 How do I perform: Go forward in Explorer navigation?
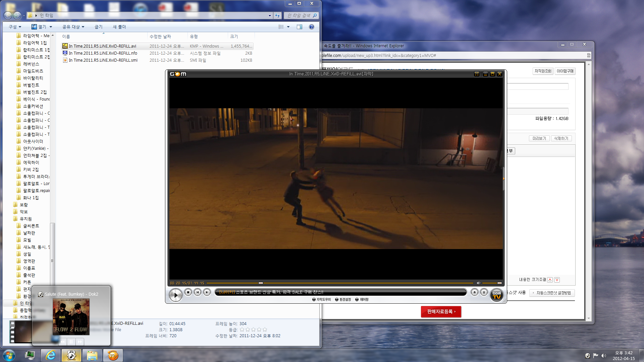tap(17, 15)
